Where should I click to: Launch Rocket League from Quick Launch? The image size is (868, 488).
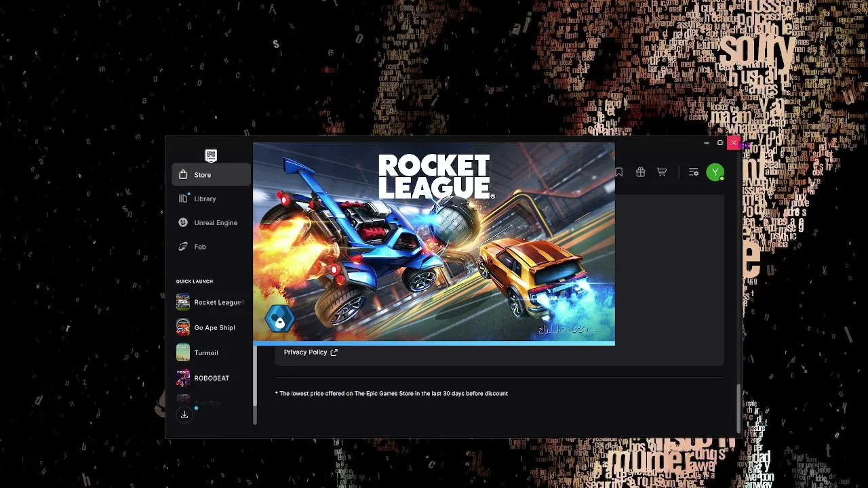(x=211, y=302)
